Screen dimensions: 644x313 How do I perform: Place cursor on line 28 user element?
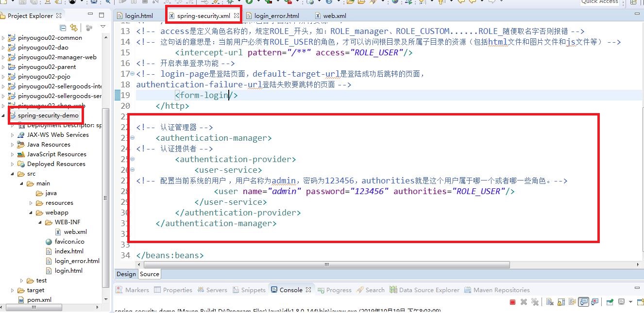pos(364,191)
